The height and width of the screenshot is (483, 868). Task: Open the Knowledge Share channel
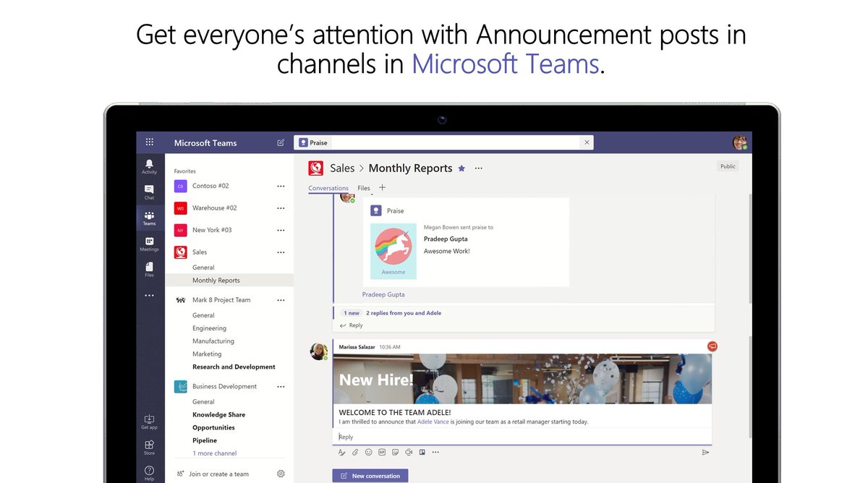pyautogui.click(x=218, y=415)
